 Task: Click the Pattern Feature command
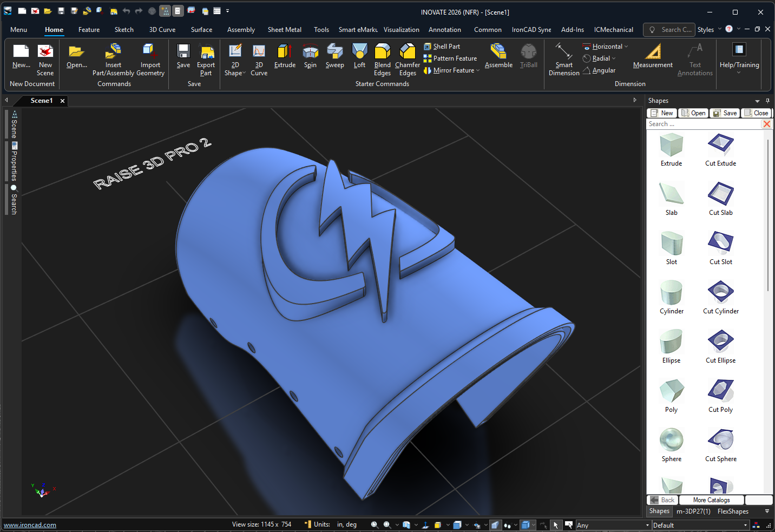pyautogui.click(x=450, y=58)
